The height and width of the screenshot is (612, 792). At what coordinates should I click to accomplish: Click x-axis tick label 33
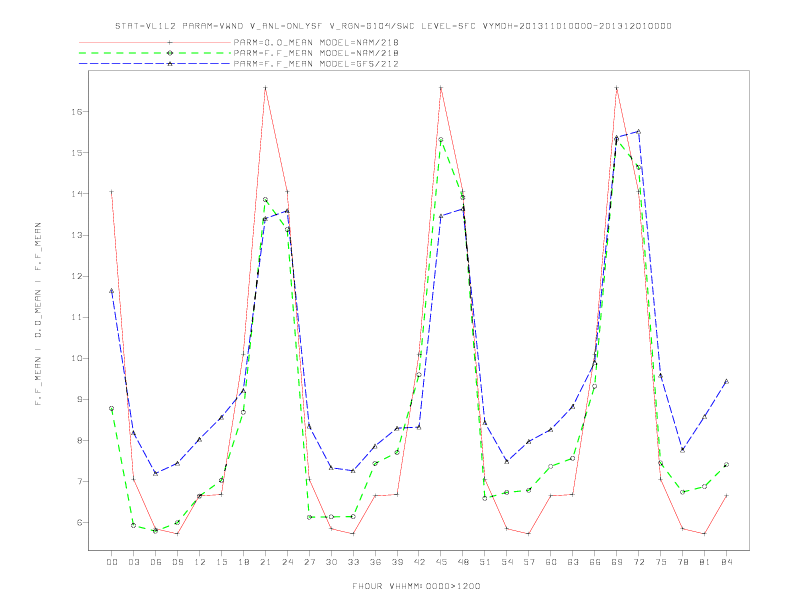coord(353,562)
